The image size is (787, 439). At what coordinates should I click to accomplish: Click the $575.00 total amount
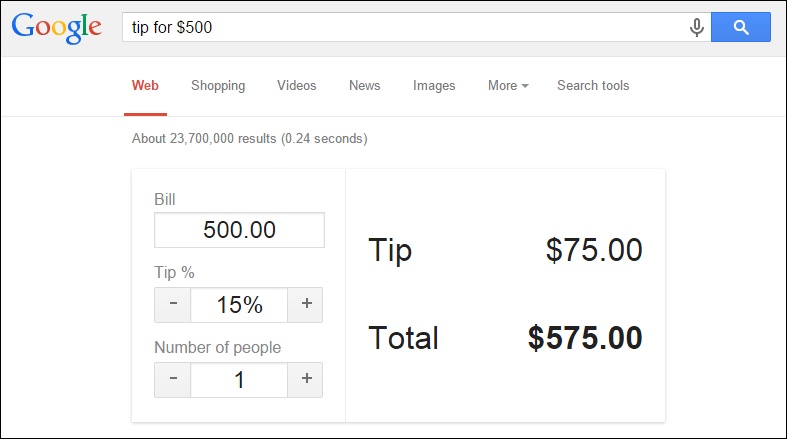pos(585,337)
